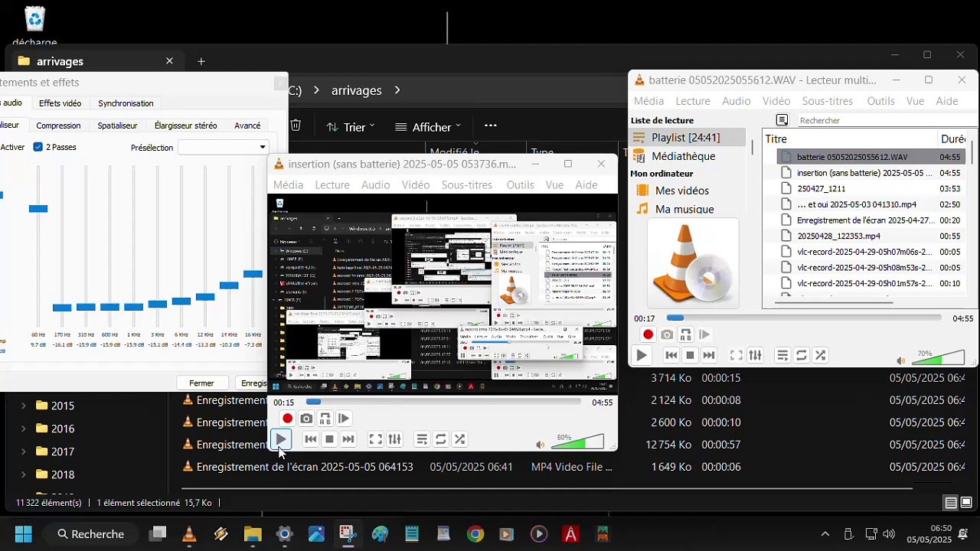Open Google Chrome from the taskbar
Screen dimensions: 980x551
point(475,534)
